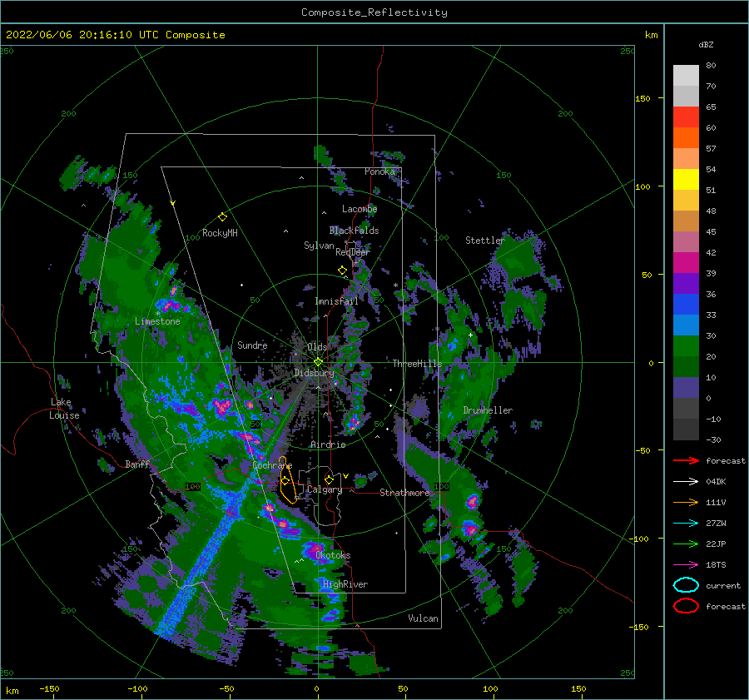The image size is (749, 700).
Task: Click the red forecast arrow in legend
Action: tap(686, 460)
